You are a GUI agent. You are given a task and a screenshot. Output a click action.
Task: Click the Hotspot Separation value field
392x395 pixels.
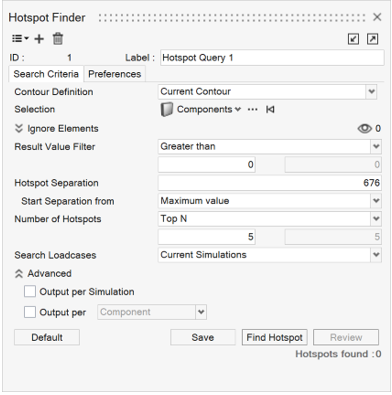pos(270,183)
